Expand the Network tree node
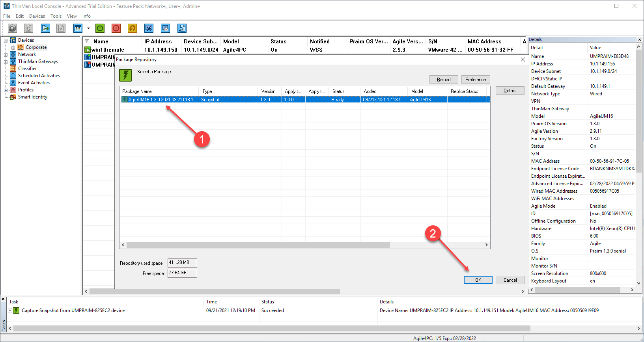 click(x=6, y=55)
